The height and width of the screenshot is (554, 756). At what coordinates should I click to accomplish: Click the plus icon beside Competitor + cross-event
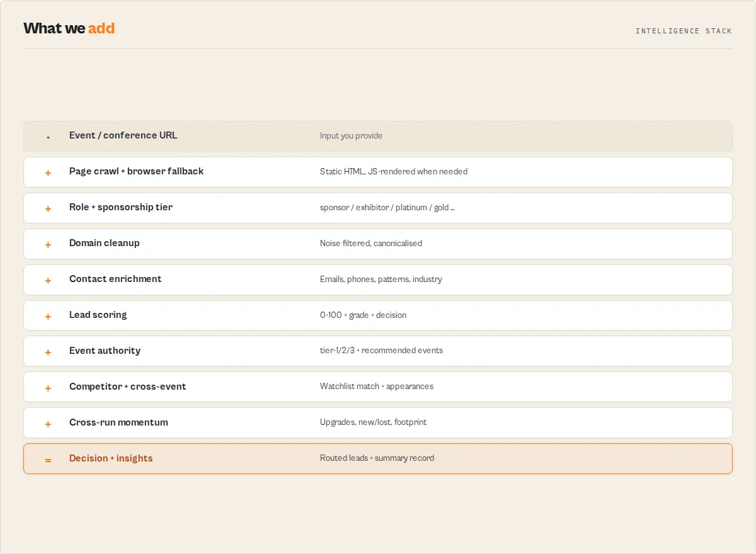pos(48,388)
